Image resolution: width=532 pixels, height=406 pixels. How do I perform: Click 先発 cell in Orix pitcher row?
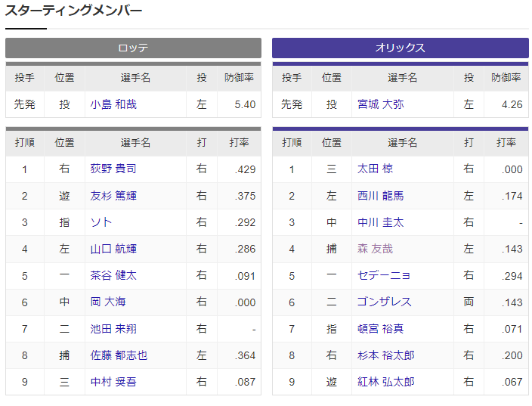click(x=292, y=104)
